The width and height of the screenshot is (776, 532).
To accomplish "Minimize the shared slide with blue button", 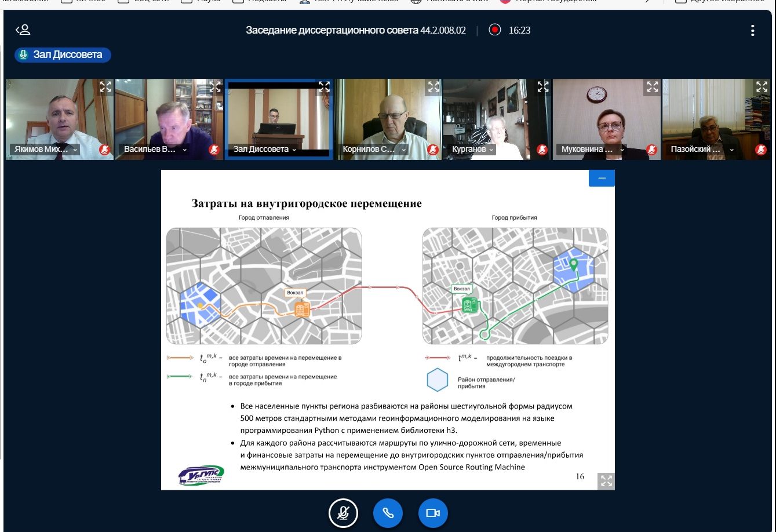I will click(x=602, y=178).
